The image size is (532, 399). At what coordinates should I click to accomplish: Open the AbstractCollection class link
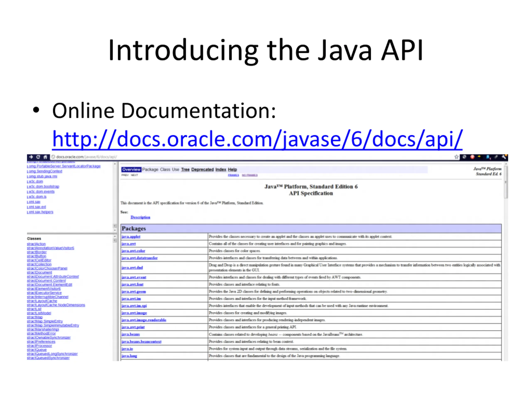39,264
